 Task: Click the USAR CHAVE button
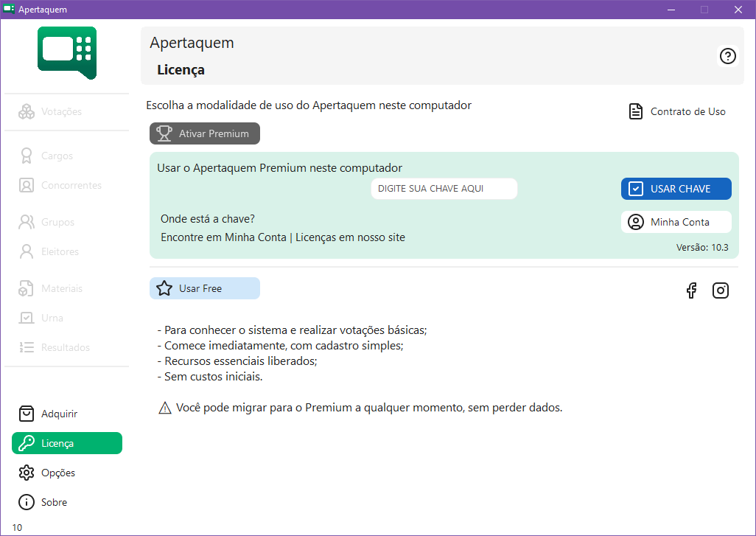[676, 189]
